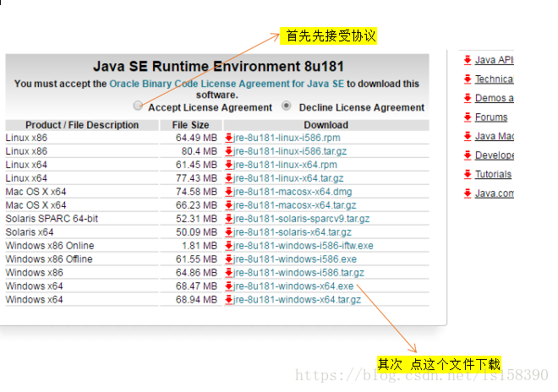Image resolution: width=558 pixels, height=392 pixels.
Task: Select Decline License Agreement radio button
Action: click(286, 106)
